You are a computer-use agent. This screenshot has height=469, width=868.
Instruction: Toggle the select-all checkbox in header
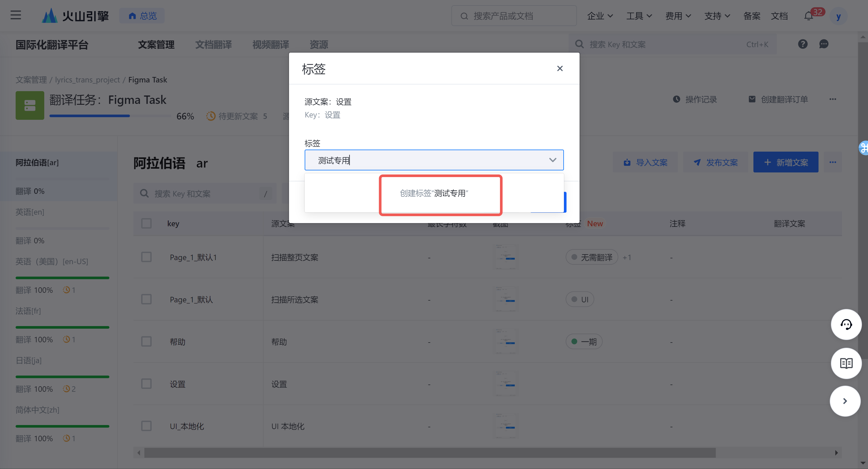(x=146, y=223)
